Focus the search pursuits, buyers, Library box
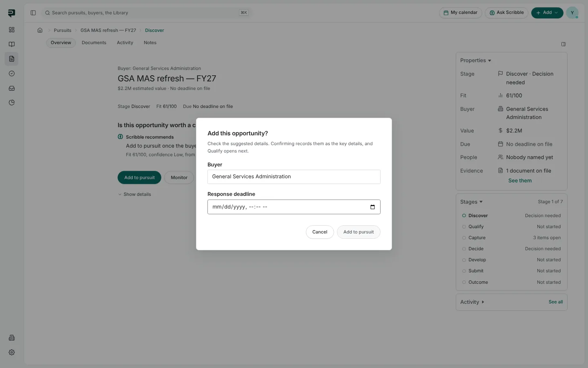The height and width of the screenshot is (368, 588). pos(146,13)
